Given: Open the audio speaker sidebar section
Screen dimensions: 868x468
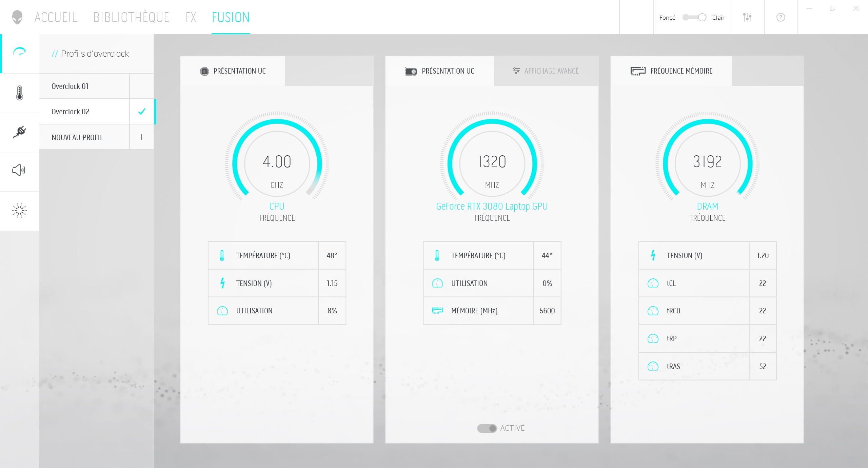Looking at the screenshot, I should tap(19, 170).
